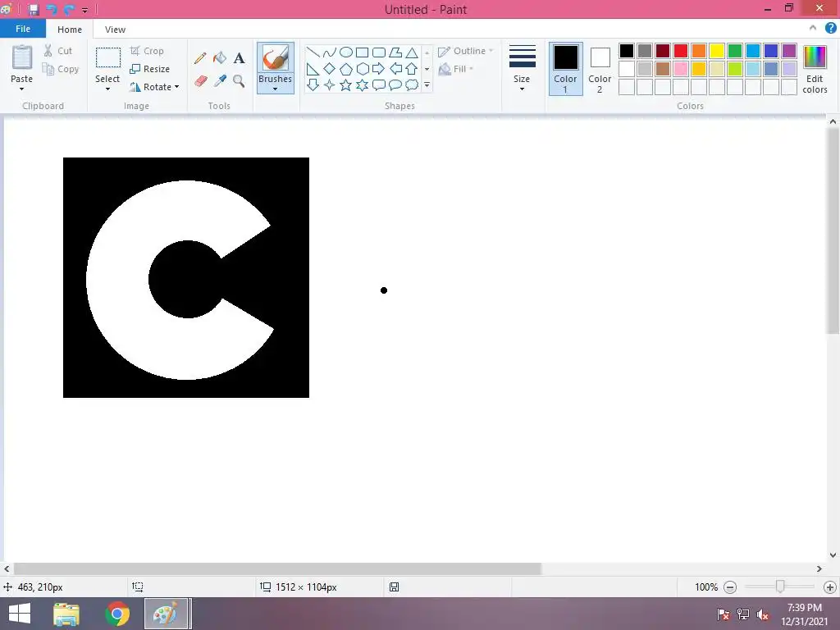Screen dimensions: 840x630
Task: Choose the Diamond shape
Action: [330, 69]
